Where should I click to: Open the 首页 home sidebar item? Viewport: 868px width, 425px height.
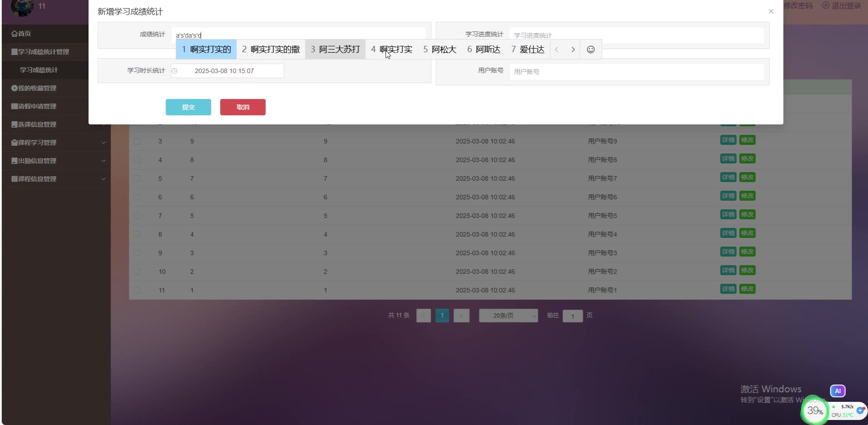click(21, 34)
